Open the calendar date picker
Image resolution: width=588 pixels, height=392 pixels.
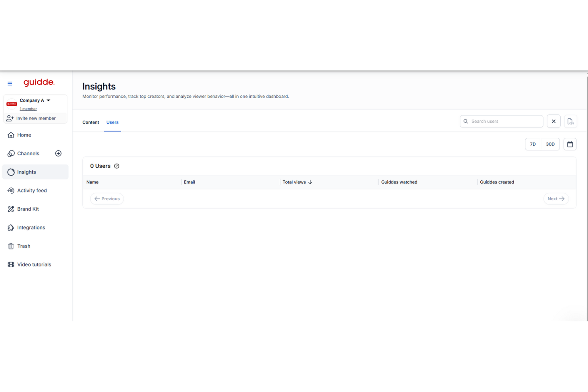(570, 144)
